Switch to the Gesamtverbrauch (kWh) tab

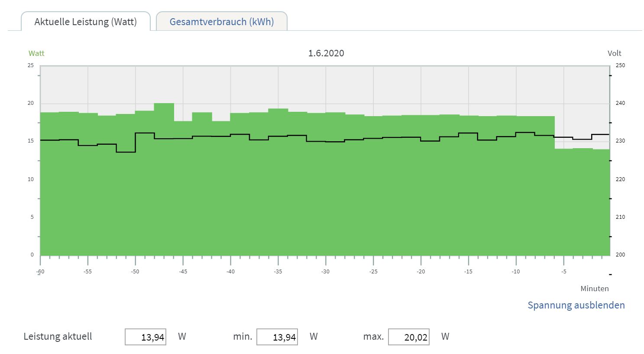[x=221, y=22]
